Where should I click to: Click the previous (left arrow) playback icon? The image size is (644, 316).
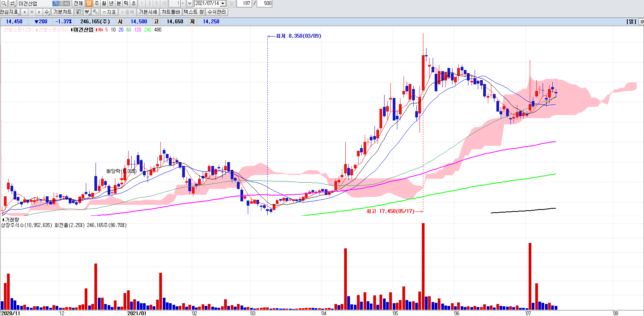pos(24,12)
